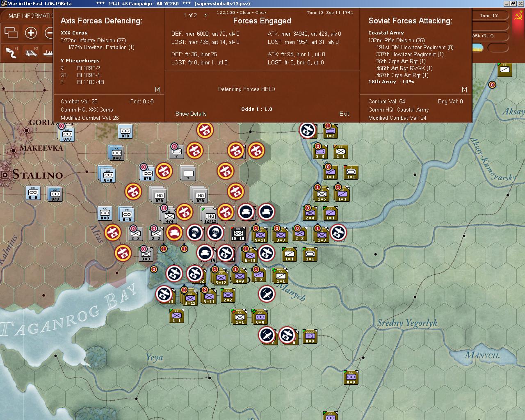The image size is (525, 420).
Task: Click Exit to close battle report
Action: pos(344,114)
